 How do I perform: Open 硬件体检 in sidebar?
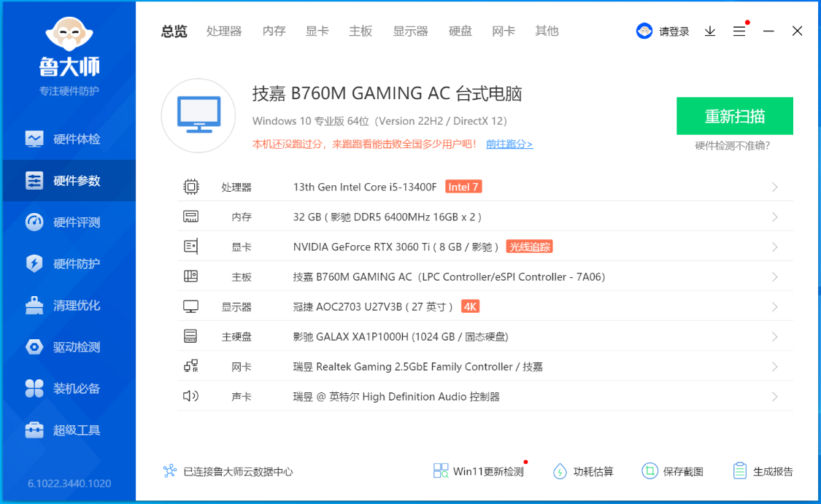coord(69,139)
